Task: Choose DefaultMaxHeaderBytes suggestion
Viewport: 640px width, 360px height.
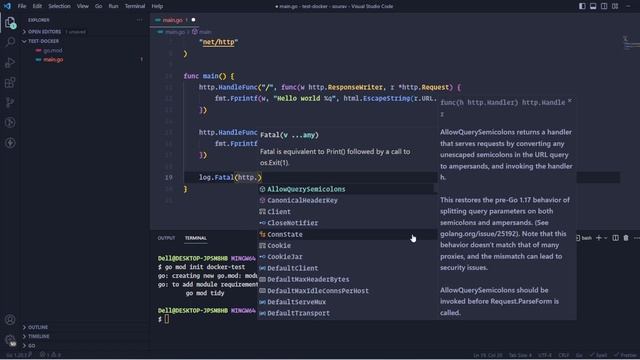Action: 347,279
